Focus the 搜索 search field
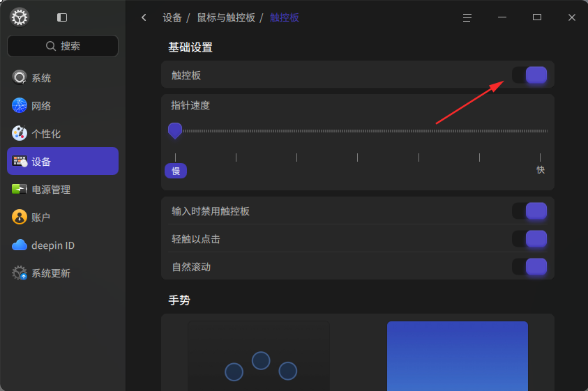588x391 pixels. 63,46
